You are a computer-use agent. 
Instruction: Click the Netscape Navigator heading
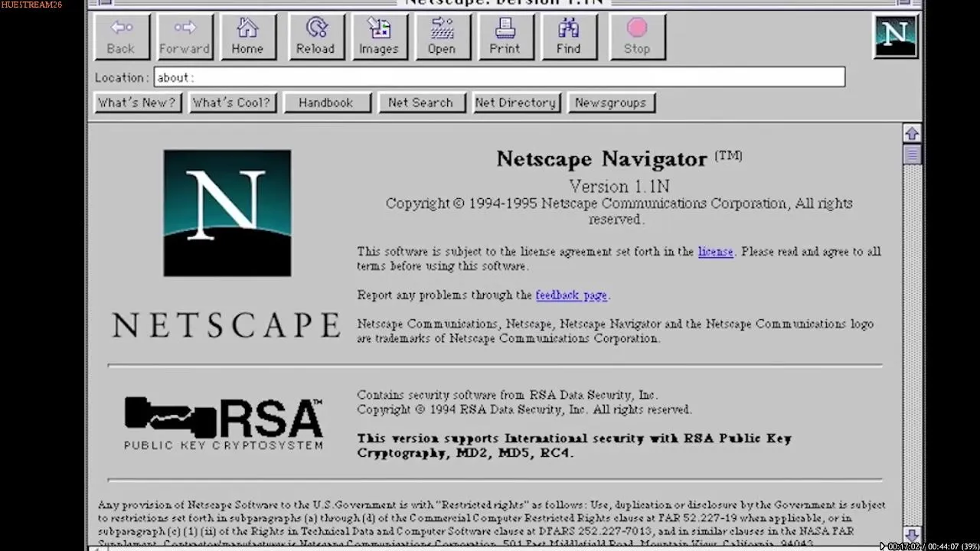(x=602, y=158)
